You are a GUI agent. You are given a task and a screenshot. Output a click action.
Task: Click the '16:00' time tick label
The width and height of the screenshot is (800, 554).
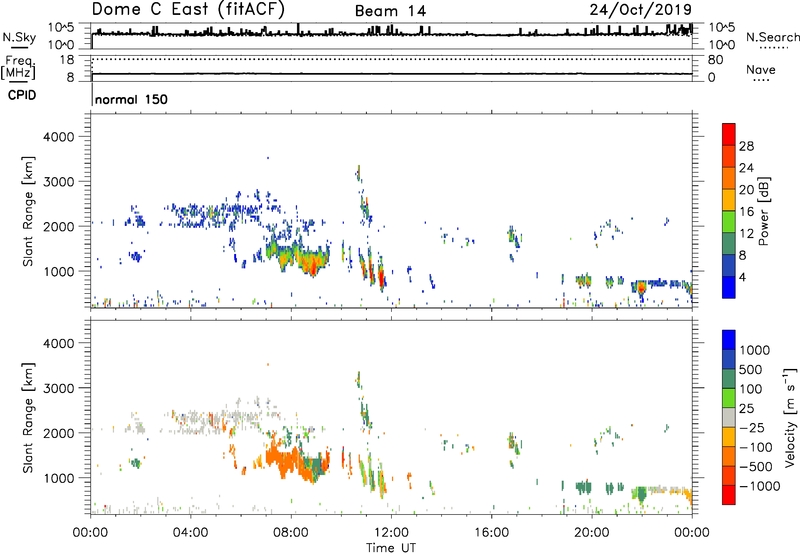[491, 533]
